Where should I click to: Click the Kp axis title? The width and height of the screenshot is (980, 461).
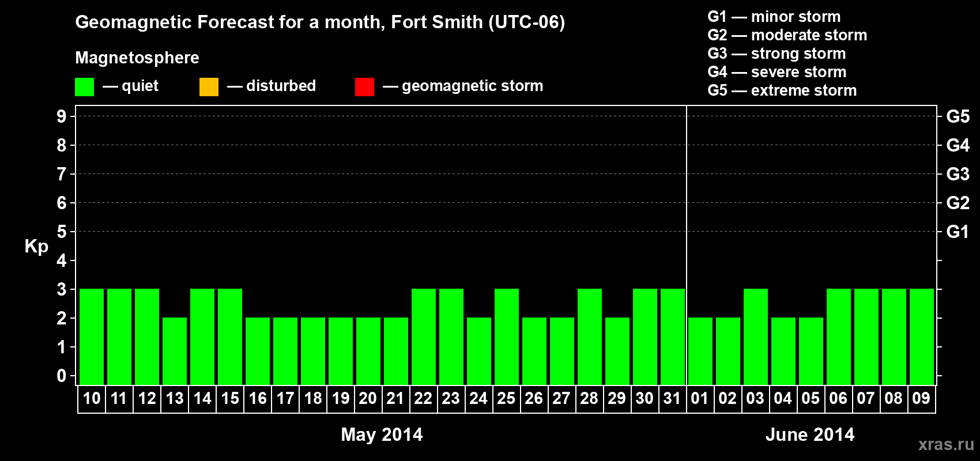click(36, 247)
